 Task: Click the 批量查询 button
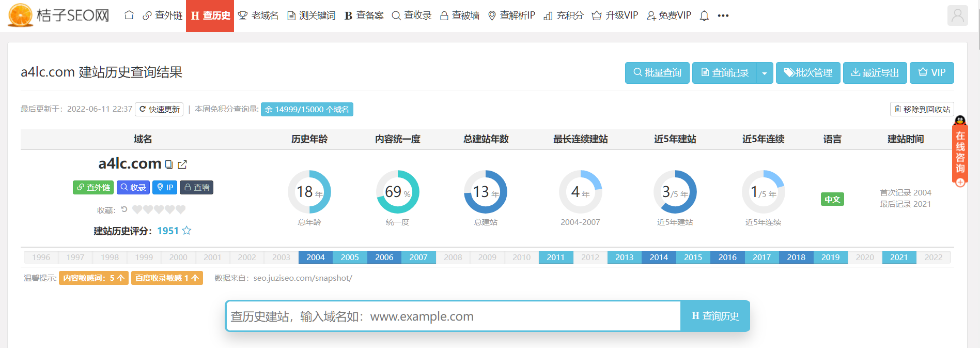(x=657, y=73)
